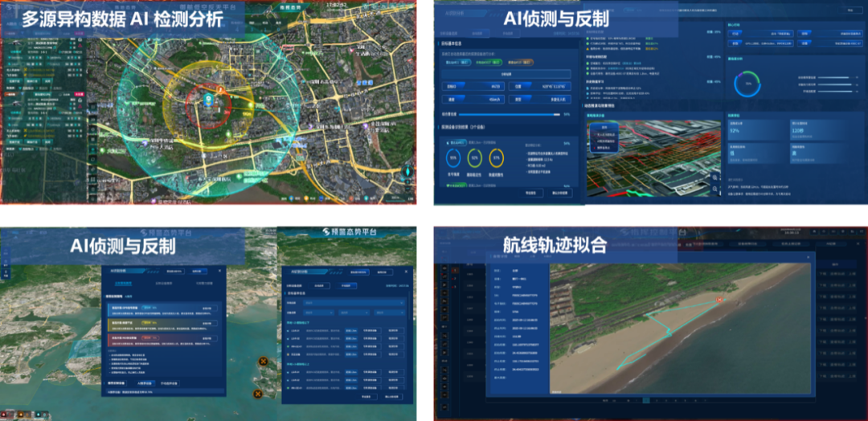This screenshot has height=421, width=868.
Task: Click the 75% donut chart
Action: tap(748, 82)
